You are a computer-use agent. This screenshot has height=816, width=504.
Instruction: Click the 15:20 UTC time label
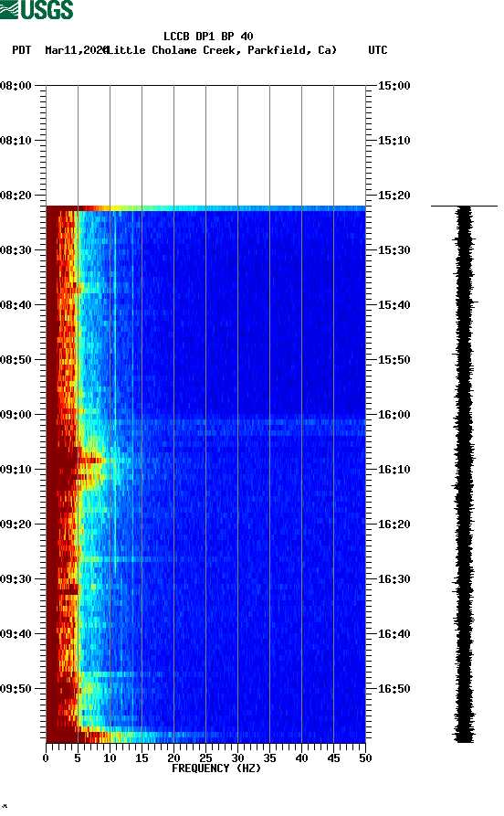tap(394, 196)
